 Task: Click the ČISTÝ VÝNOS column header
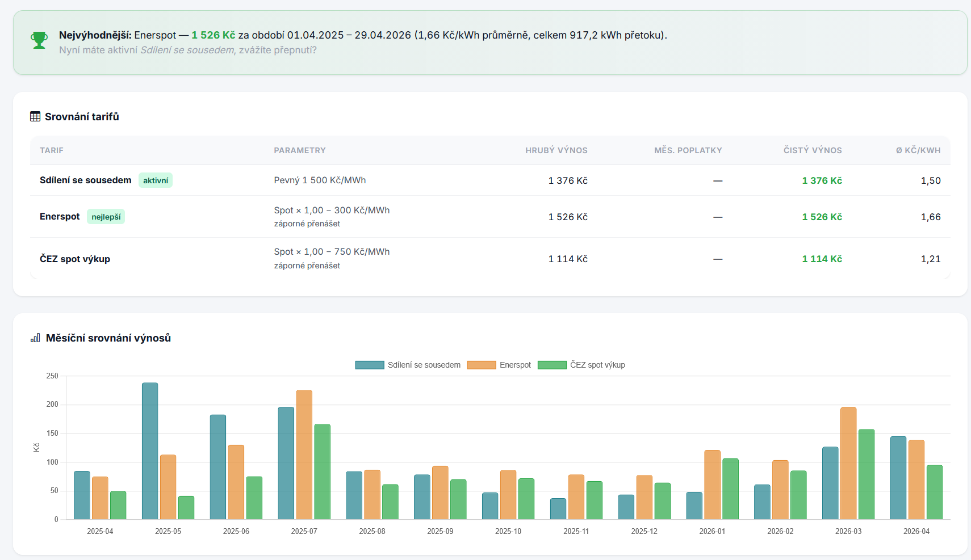(813, 150)
